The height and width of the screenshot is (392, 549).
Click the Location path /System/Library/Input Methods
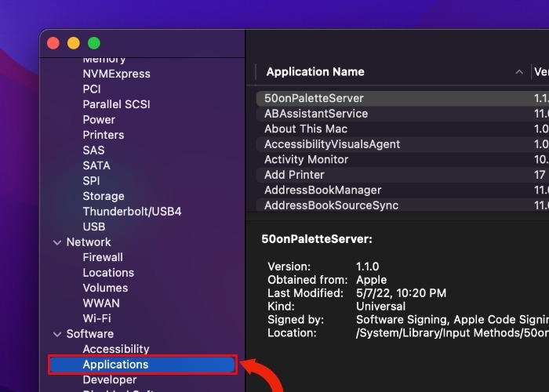click(x=453, y=333)
